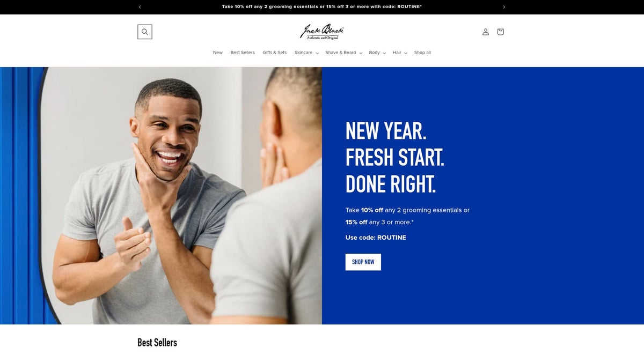
Task: Expand the Shave & Beard dropdown
Action: 343,53
